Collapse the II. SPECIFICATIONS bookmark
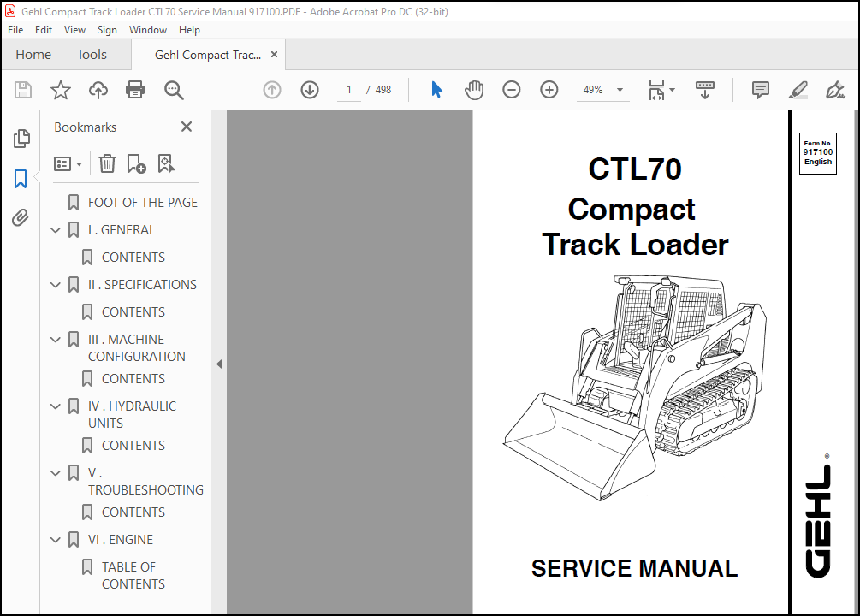This screenshot has height=616, width=860. [x=56, y=285]
